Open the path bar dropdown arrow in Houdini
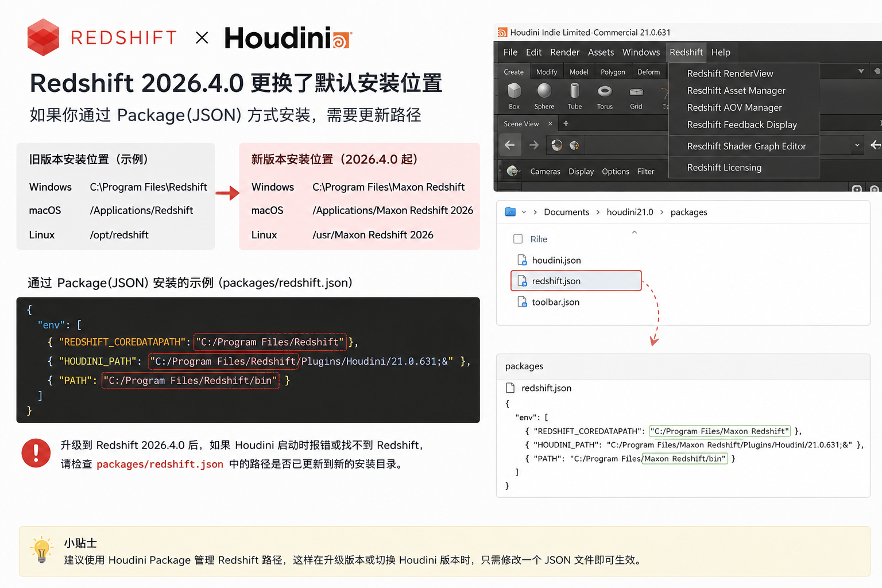Screen dimensions: 882x588 pyautogui.click(x=857, y=145)
